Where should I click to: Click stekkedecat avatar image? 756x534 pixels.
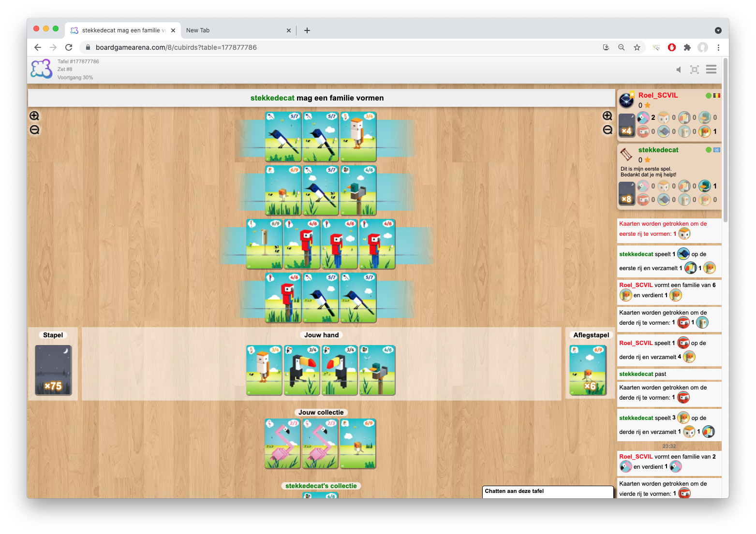point(627,154)
